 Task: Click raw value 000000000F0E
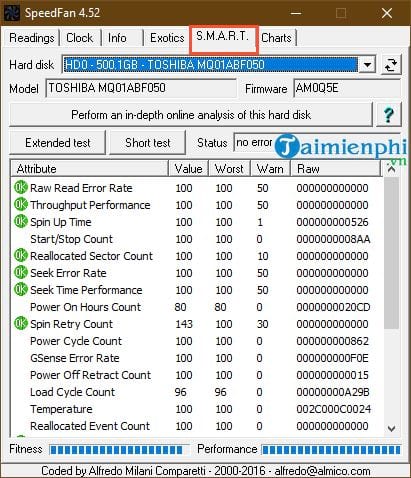tap(332, 358)
